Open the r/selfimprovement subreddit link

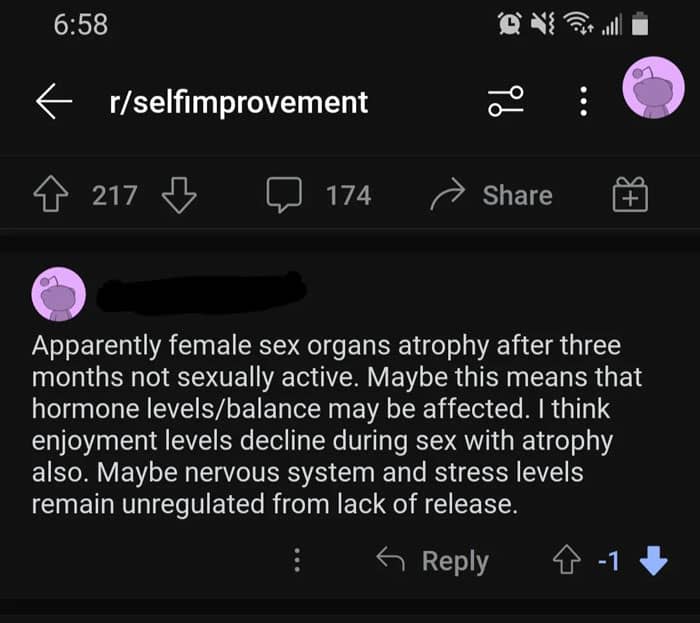[238, 102]
